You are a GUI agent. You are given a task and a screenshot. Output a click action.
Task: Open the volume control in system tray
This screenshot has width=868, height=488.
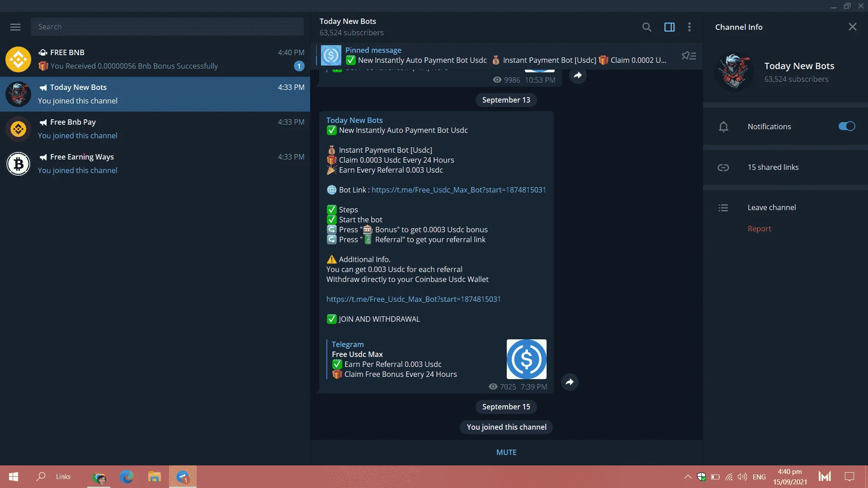(742, 477)
